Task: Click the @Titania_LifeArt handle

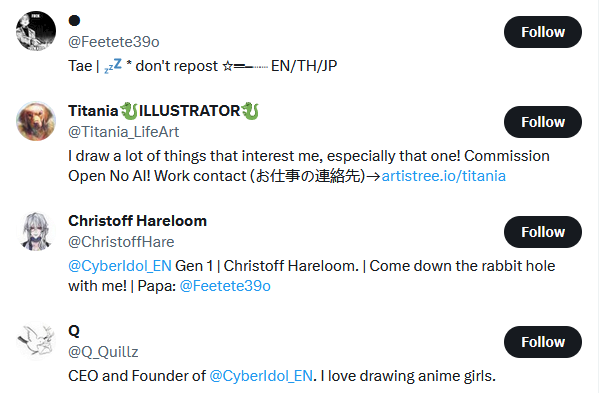Action: tap(124, 132)
